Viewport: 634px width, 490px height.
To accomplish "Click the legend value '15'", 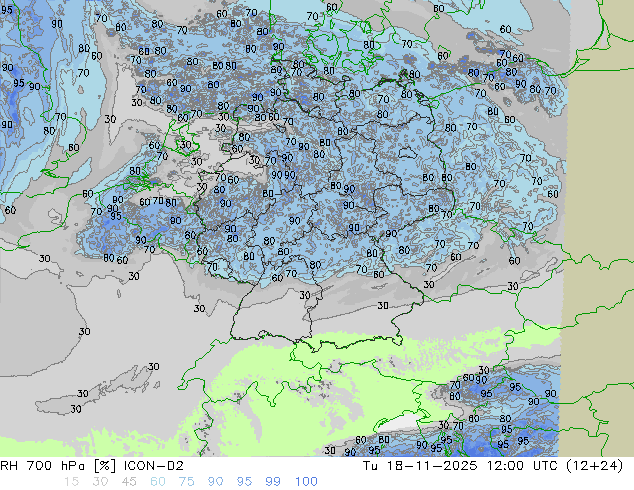I will pos(71,482).
